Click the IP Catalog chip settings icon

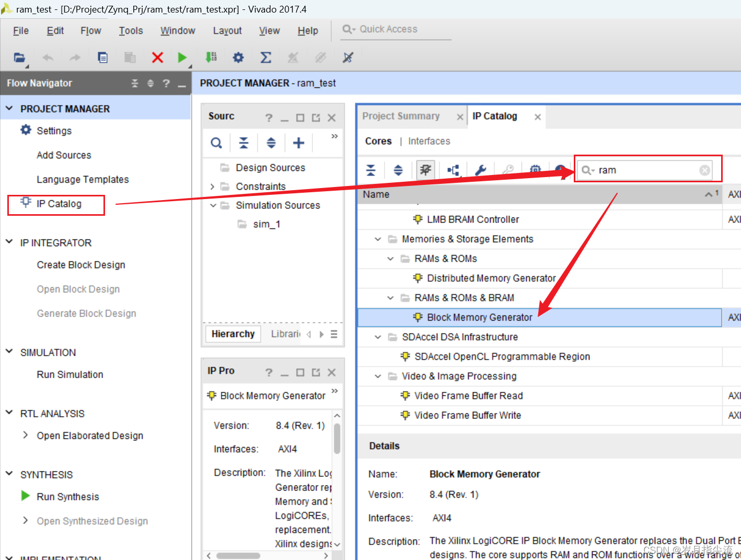point(535,170)
